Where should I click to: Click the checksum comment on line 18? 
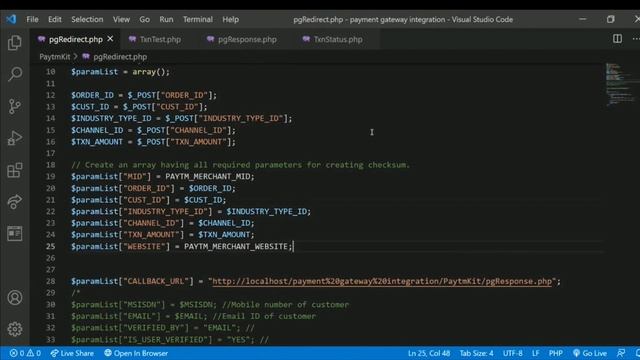(x=240, y=165)
